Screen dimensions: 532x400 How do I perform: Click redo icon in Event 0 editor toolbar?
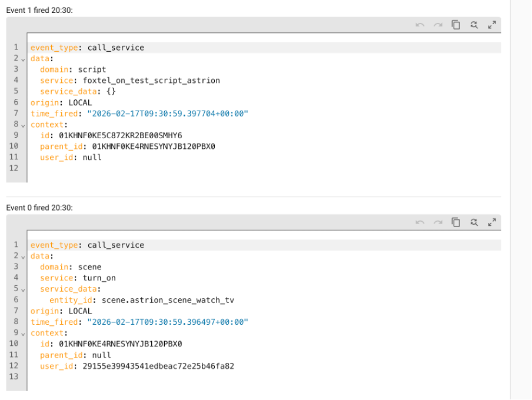pyautogui.click(x=437, y=222)
